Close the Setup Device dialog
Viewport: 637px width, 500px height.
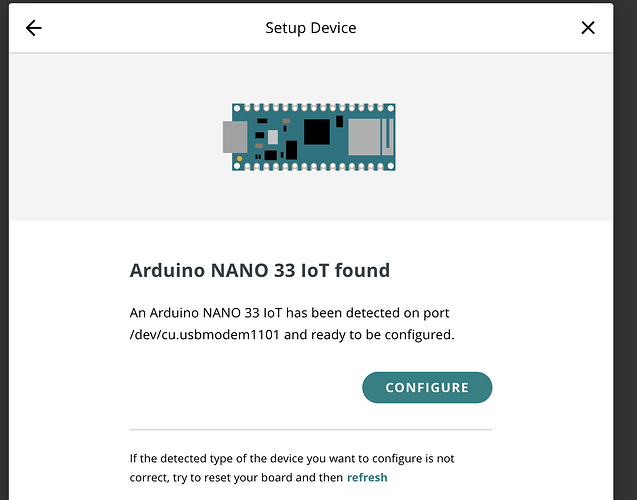(x=588, y=28)
